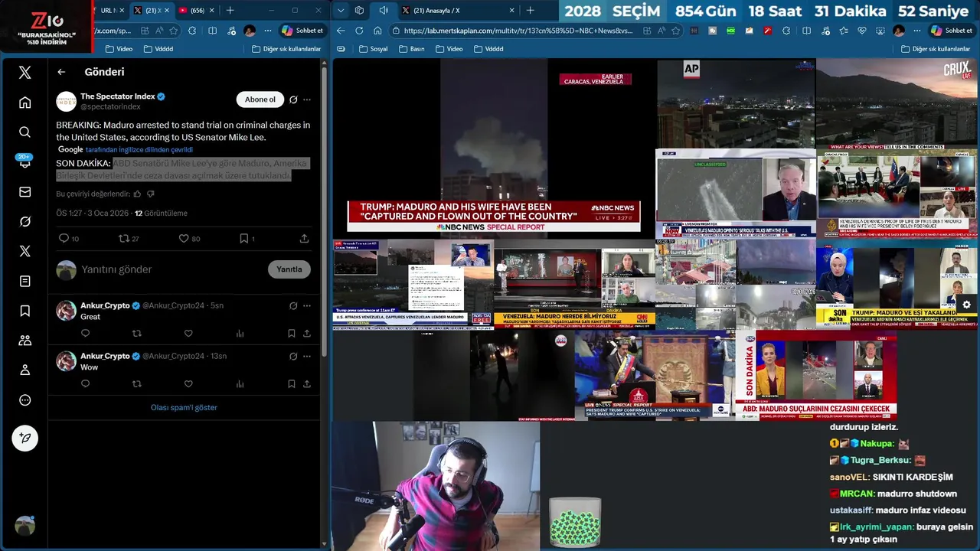The height and width of the screenshot is (551, 980).
Task: Click Sohbet et Copilot button in right browser
Action: point(951,31)
